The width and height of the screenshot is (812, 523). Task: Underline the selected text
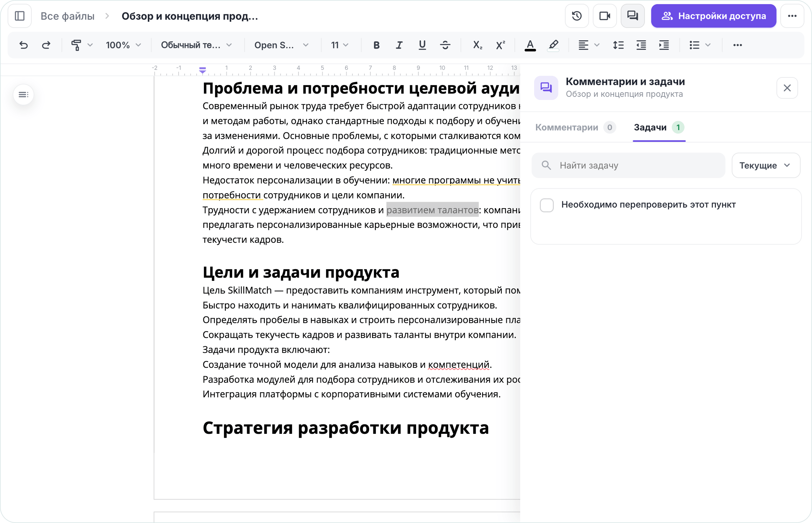coord(422,45)
